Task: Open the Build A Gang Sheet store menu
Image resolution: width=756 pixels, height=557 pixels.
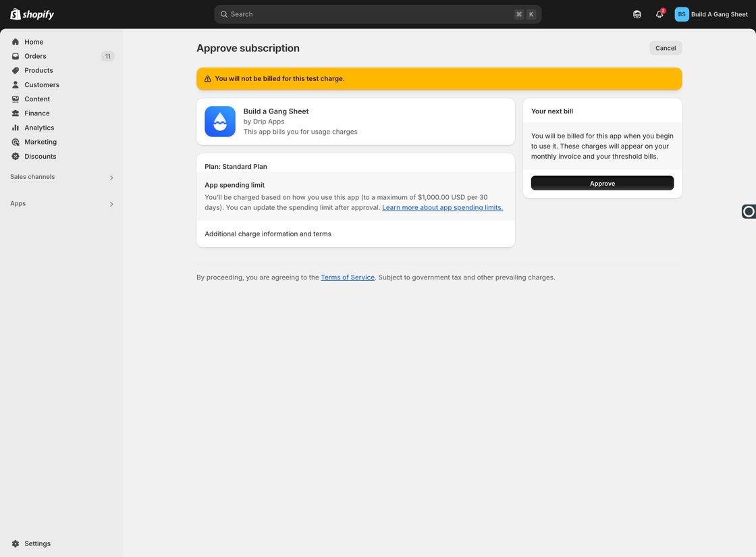Action: click(x=711, y=14)
